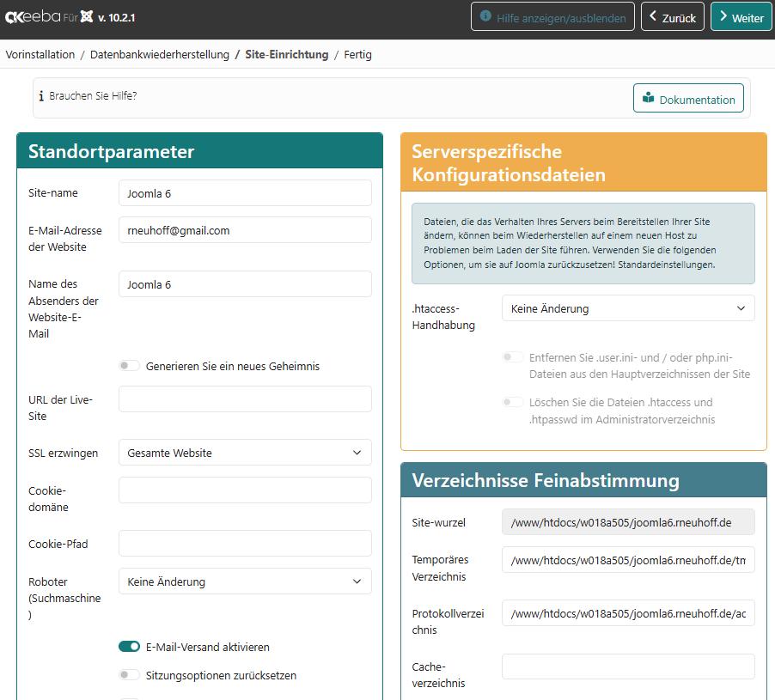775x700 pixels.
Task: Click the info icon next to 'Brauchen Sie Hilfe?'
Action: (x=41, y=96)
